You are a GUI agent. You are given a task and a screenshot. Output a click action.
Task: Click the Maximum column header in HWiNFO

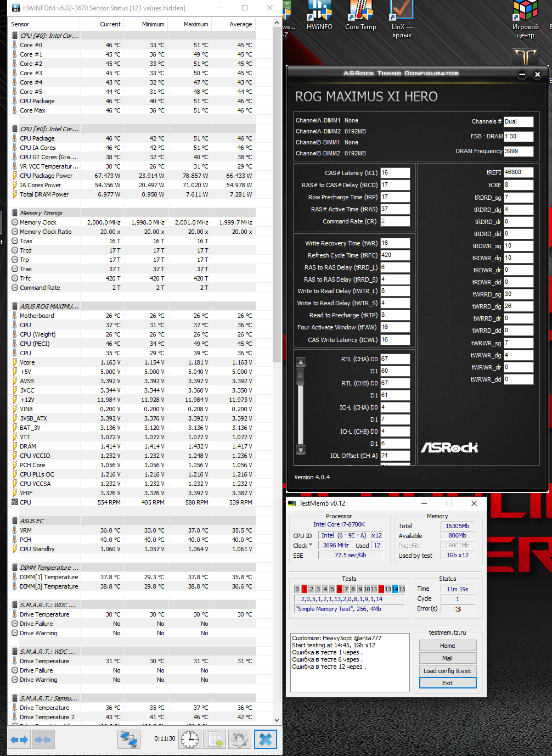pyautogui.click(x=189, y=24)
